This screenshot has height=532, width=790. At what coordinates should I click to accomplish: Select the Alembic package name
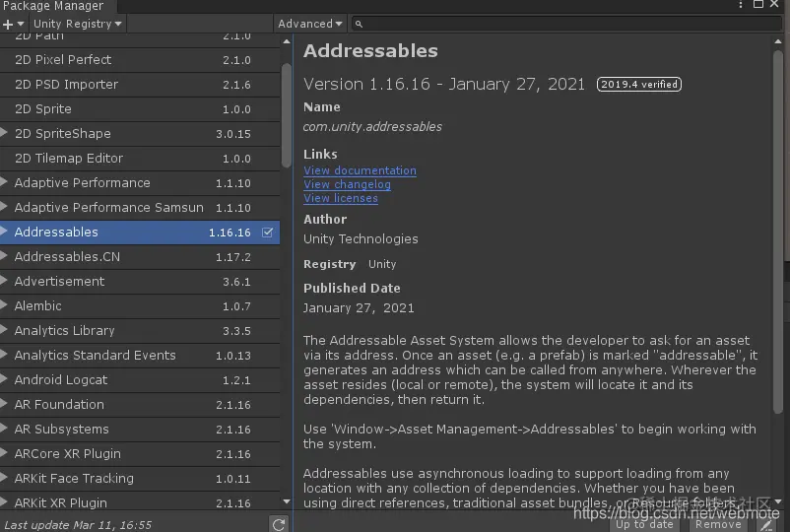click(37, 306)
